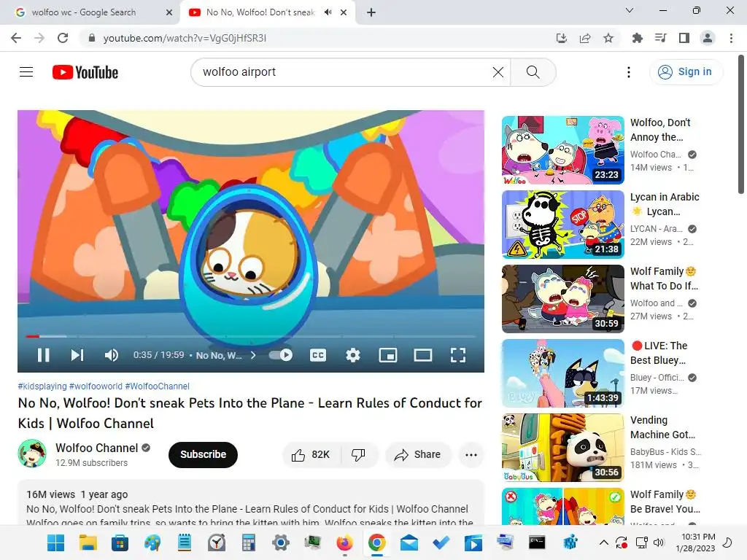
Task: Click the install/download page icon
Action: click(561, 38)
